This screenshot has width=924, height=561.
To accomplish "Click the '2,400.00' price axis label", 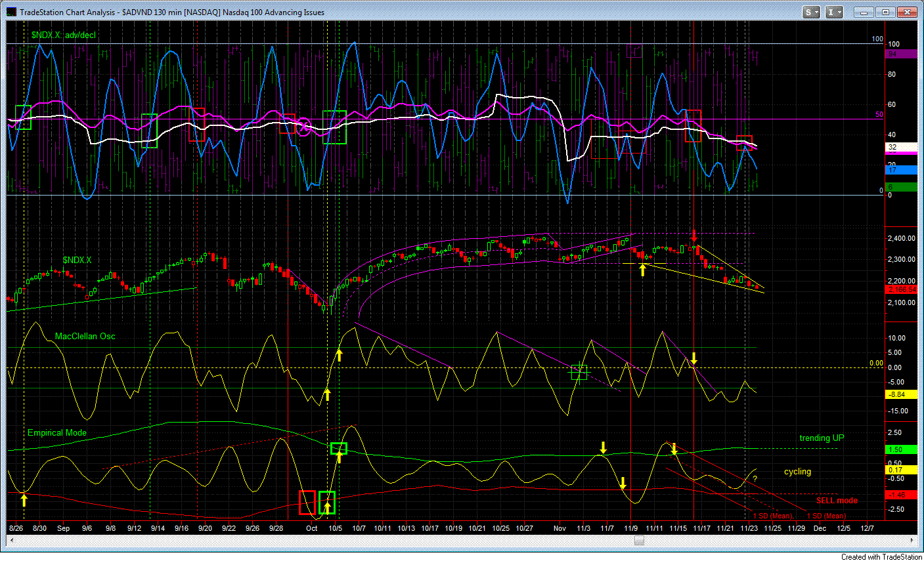I will point(901,239).
